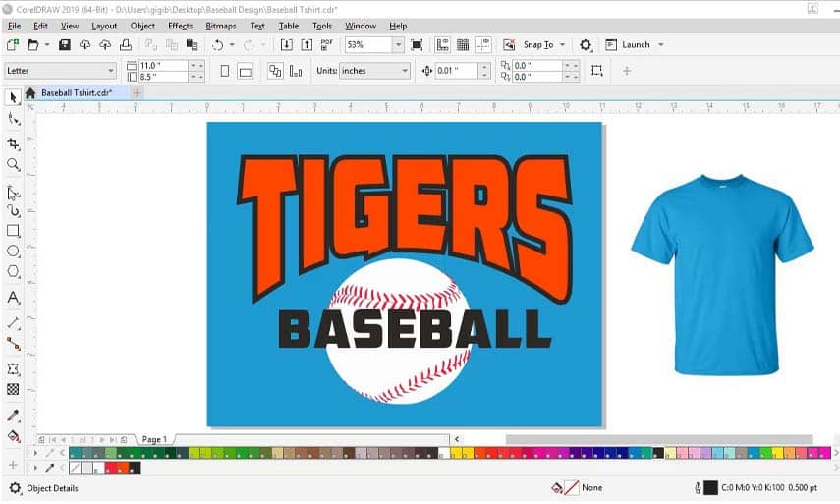Publish to PDF

(327, 45)
